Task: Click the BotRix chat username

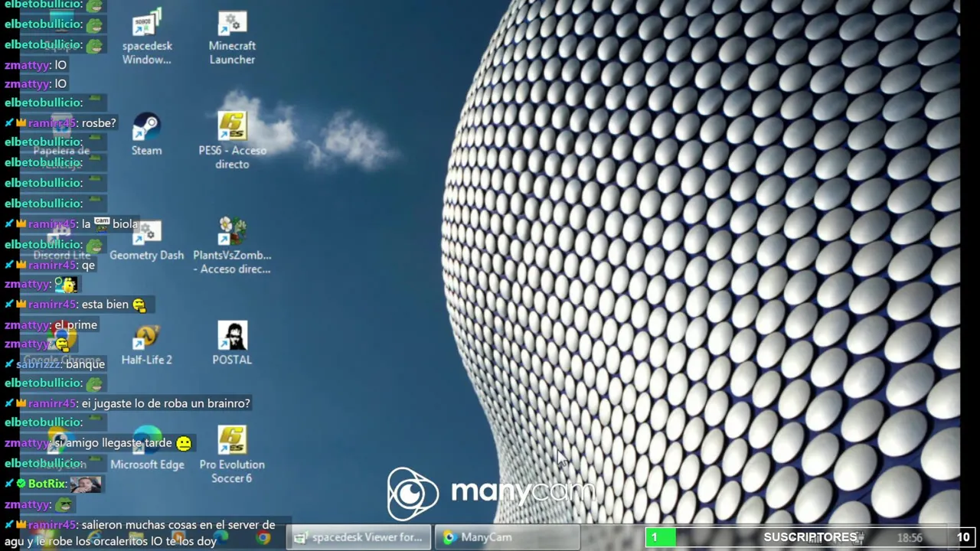Action: pos(47,484)
